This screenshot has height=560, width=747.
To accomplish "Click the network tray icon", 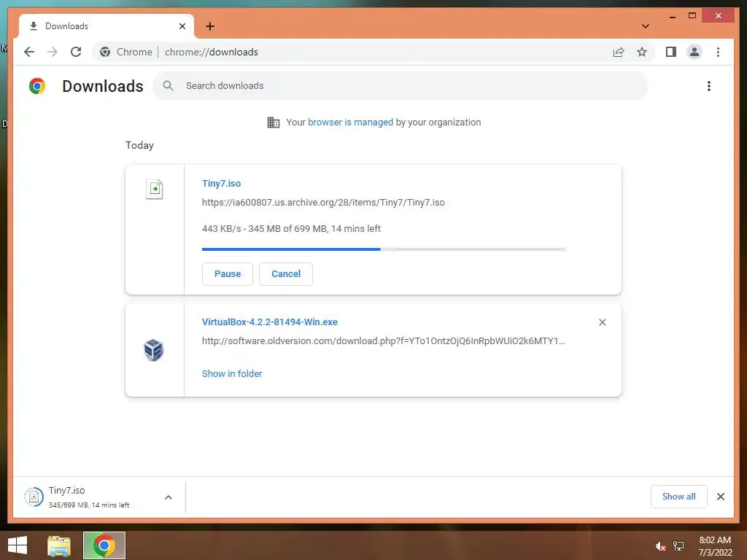I will click(x=678, y=546).
